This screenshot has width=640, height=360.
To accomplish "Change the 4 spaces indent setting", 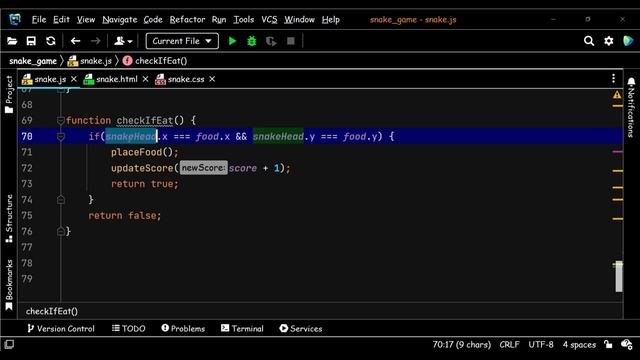I will pyautogui.click(x=579, y=345).
